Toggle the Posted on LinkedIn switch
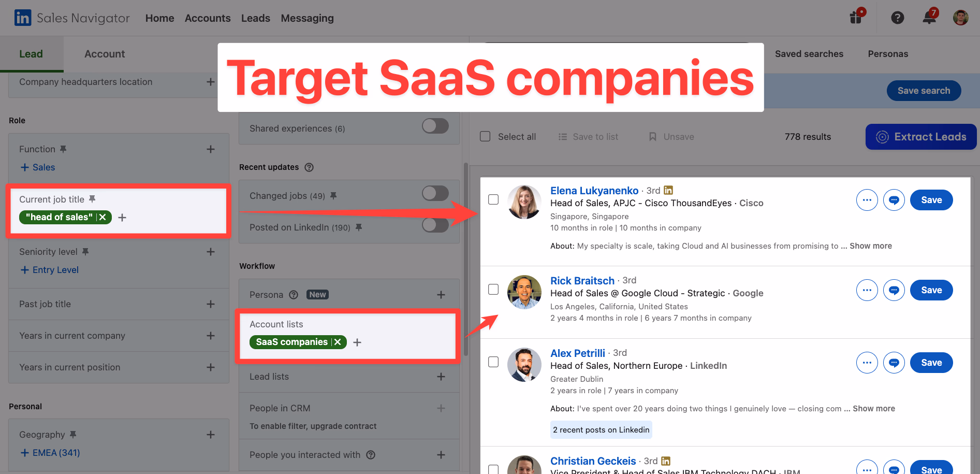The image size is (980, 474). click(435, 225)
